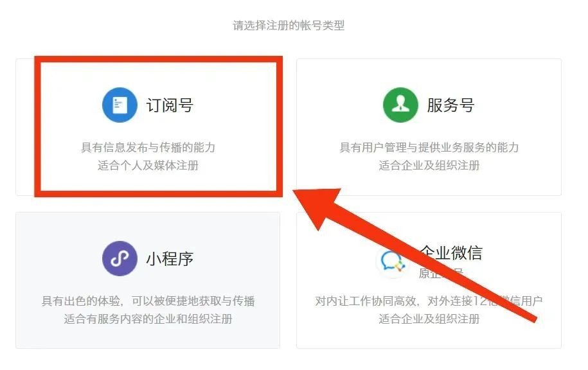Click the 对内让工作协同高效 description line
The height and width of the screenshot is (370, 588).
click(x=429, y=301)
